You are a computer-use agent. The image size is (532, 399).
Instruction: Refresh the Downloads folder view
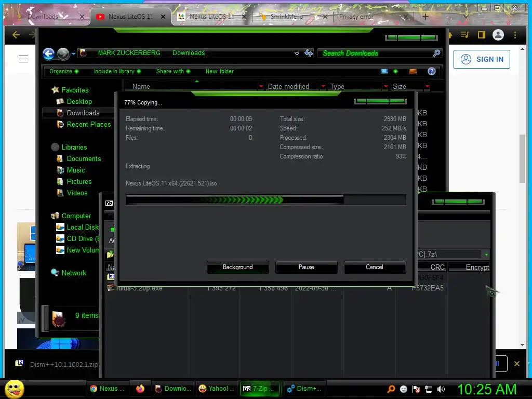point(309,53)
